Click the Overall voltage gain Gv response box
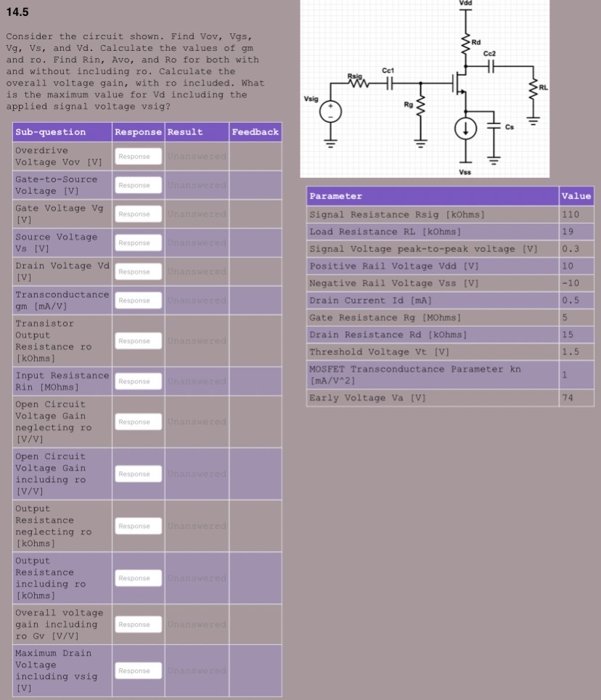The image size is (601, 700). tap(137, 624)
